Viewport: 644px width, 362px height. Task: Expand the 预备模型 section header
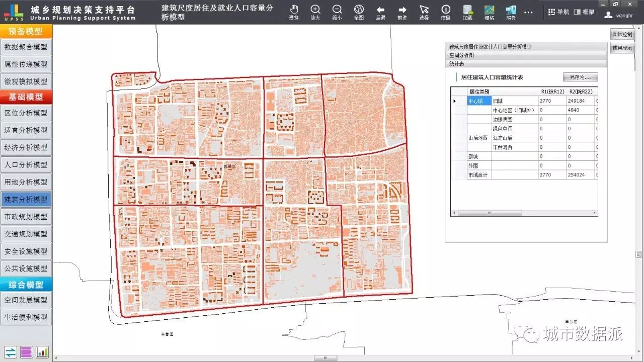(x=26, y=31)
